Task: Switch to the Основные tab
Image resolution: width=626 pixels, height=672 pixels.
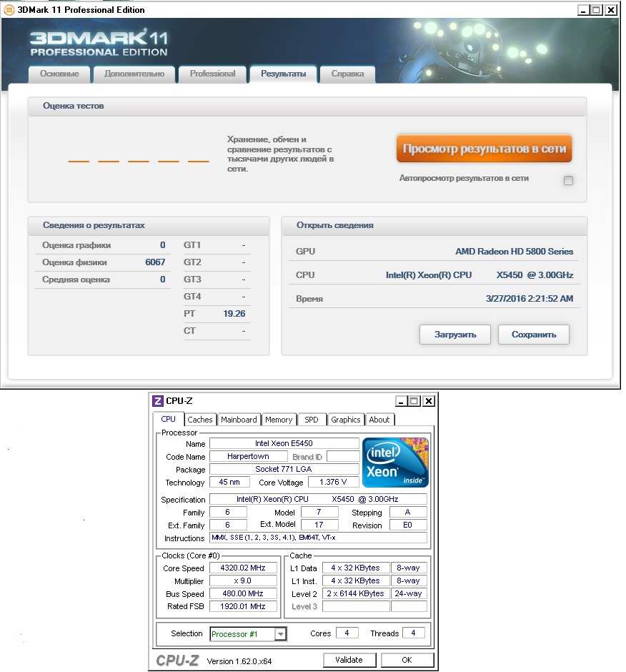Action: coord(59,74)
